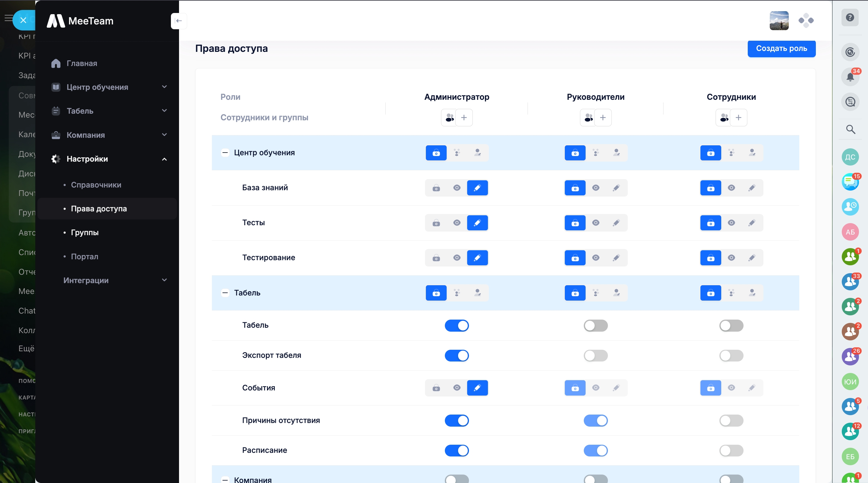The width and height of the screenshot is (868, 483).
Task: Click the notifications bell icon
Action: [850, 77]
